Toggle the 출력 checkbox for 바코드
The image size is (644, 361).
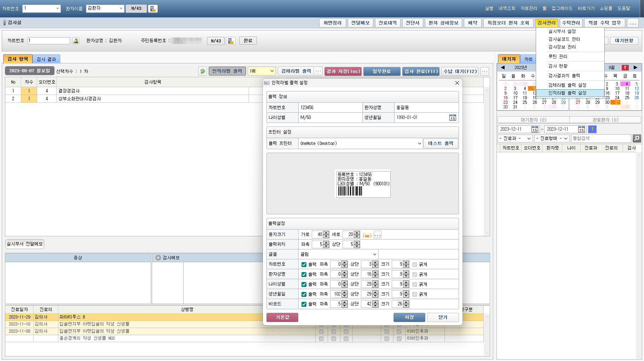point(304,304)
